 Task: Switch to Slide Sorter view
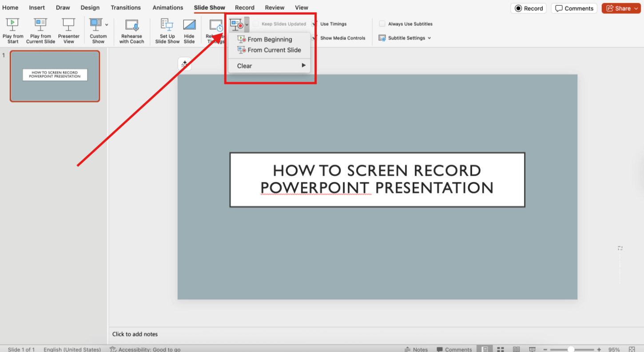[x=501, y=349]
